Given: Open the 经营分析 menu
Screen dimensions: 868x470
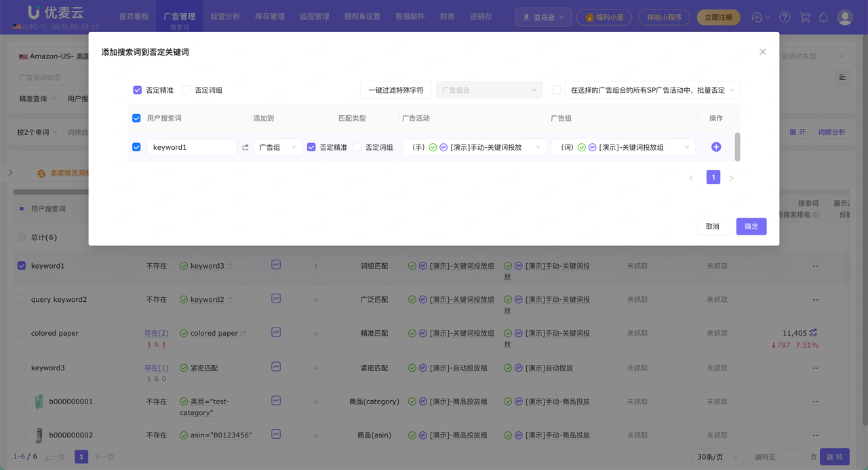Looking at the screenshot, I should [x=225, y=16].
